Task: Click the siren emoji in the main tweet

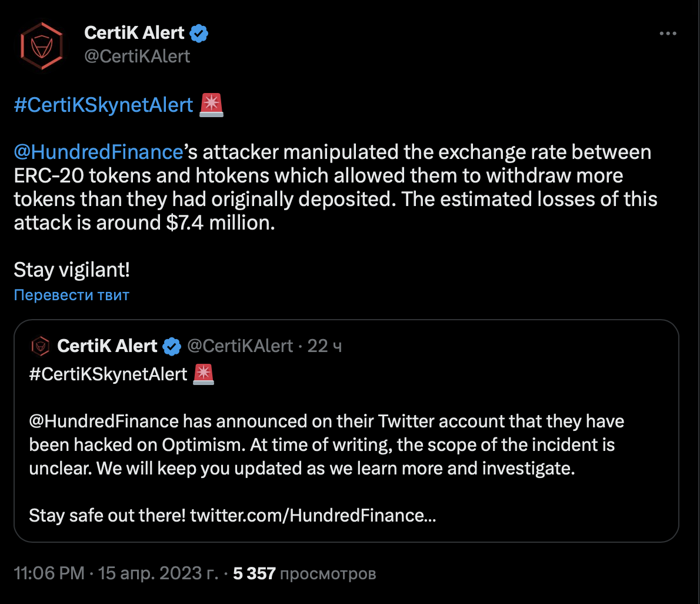Action: [x=211, y=105]
